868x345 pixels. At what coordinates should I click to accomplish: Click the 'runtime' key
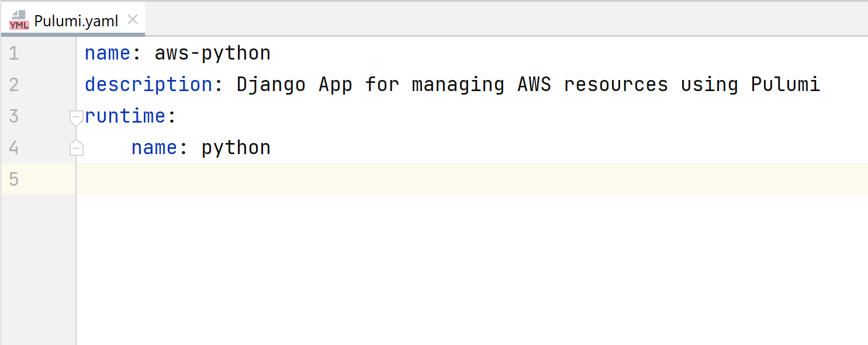tap(125, 116)
